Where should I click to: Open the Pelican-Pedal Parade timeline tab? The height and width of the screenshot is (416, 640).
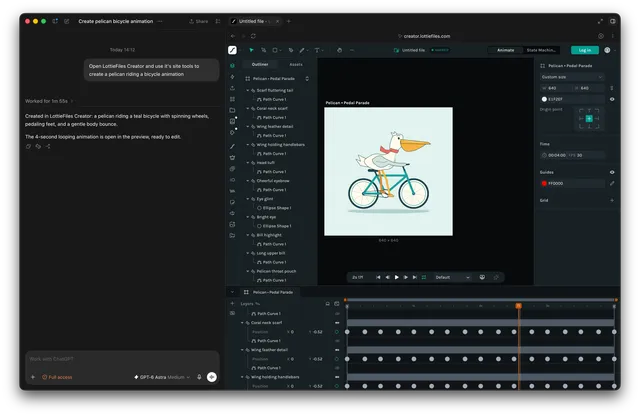269,292
